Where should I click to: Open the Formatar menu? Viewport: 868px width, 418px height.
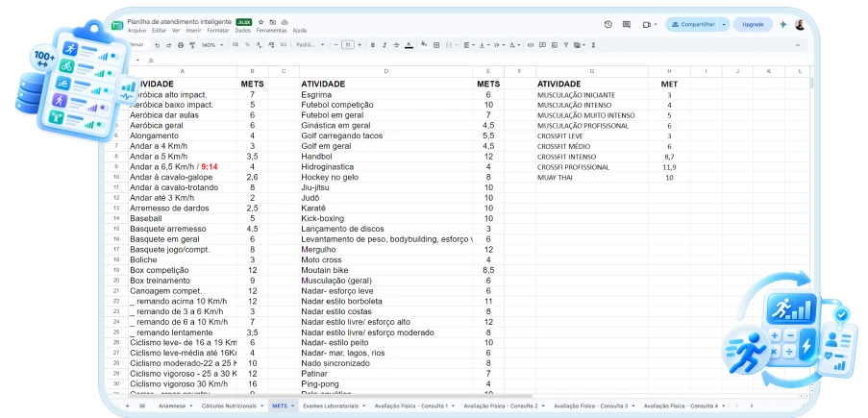click(x=218, y=31)
